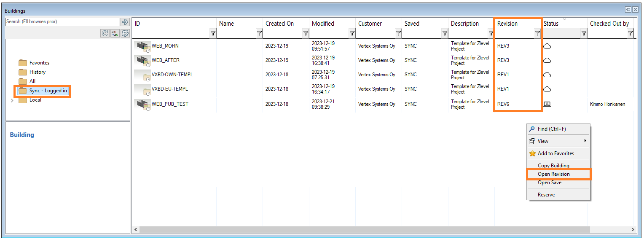Click the scrollbar right arrow
This screenshot has width=644, height=239.
(x=633, y=230)
